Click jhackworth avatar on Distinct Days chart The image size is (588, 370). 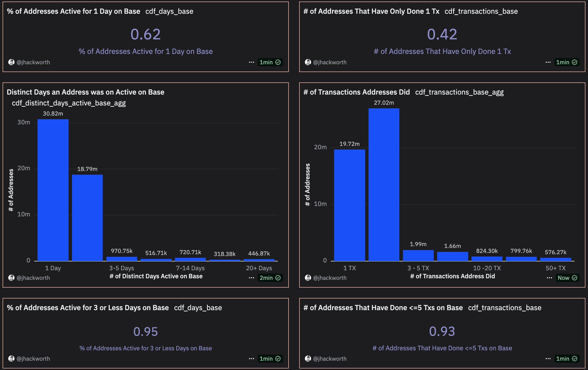(x=11, y=278)
